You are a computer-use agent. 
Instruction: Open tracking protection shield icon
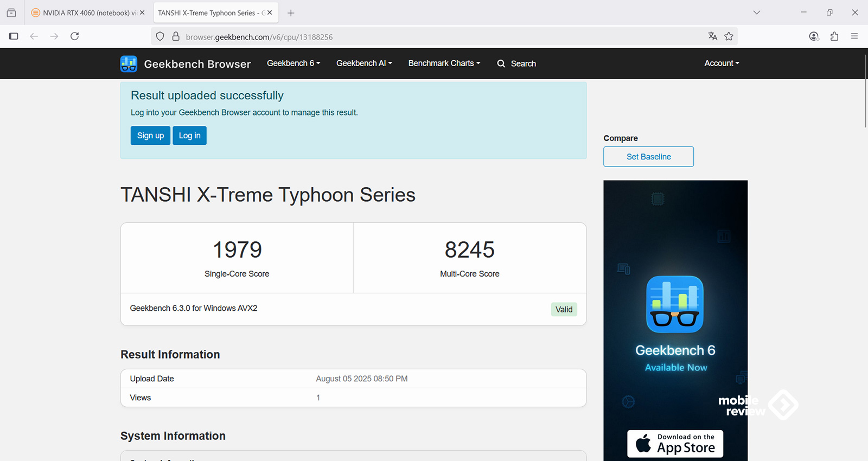[160, 36]
